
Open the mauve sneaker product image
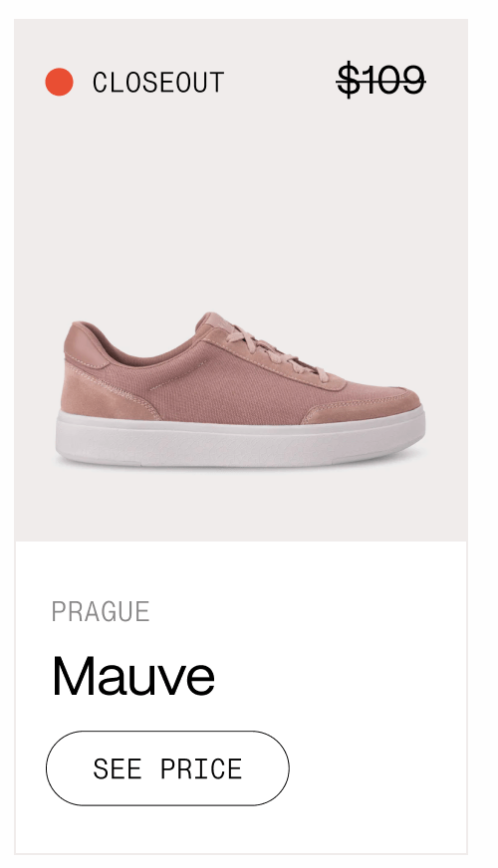pyautogui.click(x=240, y=390)
